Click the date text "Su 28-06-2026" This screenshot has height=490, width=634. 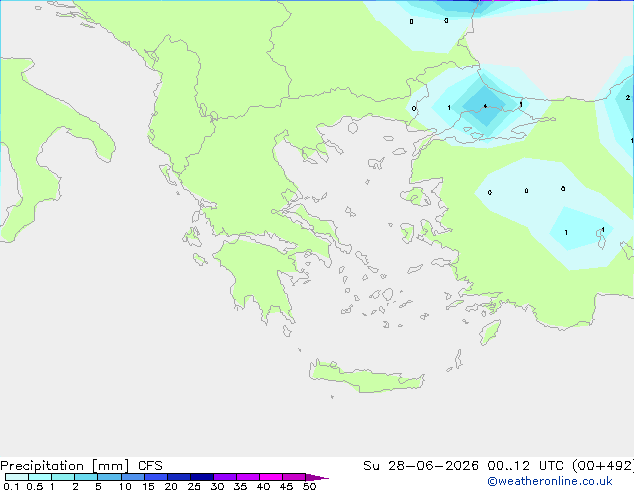(x=421, y=466)
